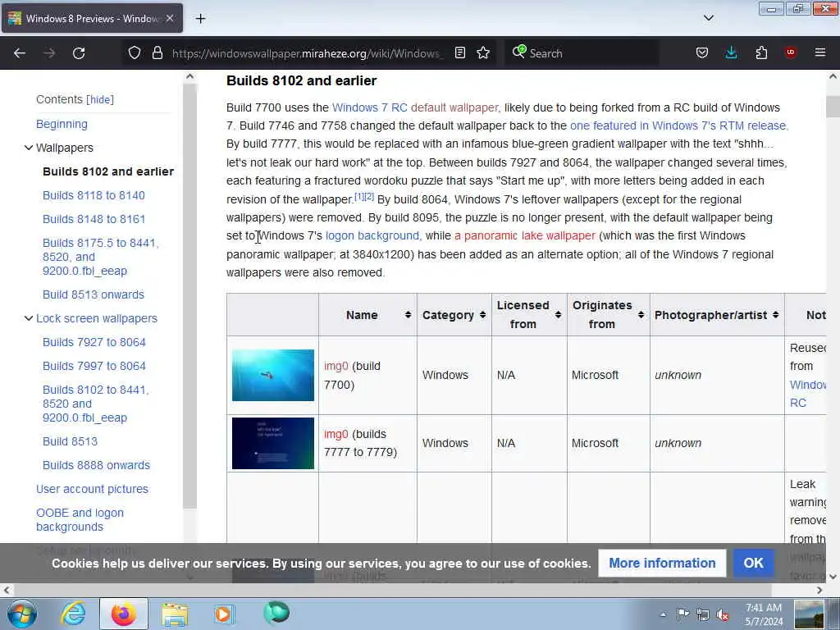Open User account pictures contents entry

(x=92, y=489)
